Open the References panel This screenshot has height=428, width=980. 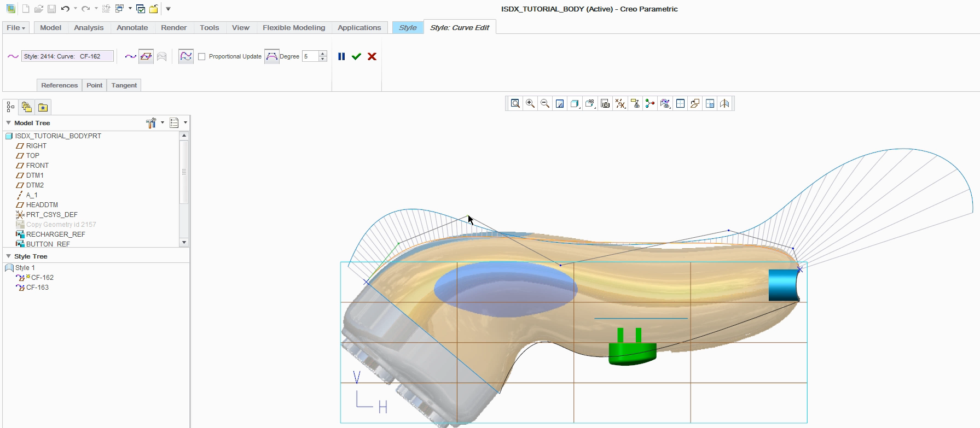point(59,85)
